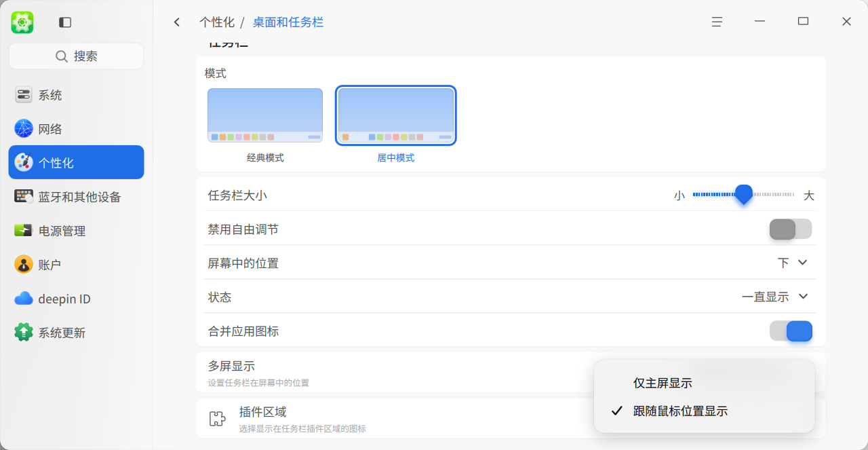Open 账户 settings from the sidebar
The height and width of the screenshot is (450, 868).
click(76, 265)
